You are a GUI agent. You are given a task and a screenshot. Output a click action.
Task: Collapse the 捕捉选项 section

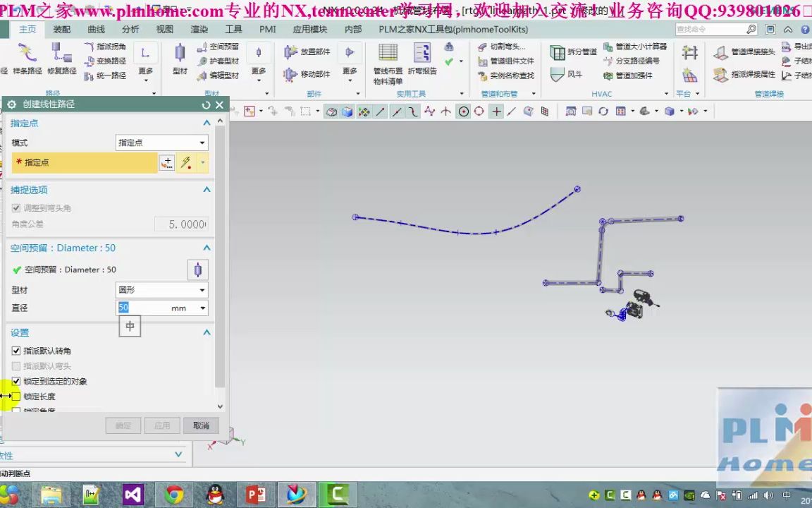point(207,190)
